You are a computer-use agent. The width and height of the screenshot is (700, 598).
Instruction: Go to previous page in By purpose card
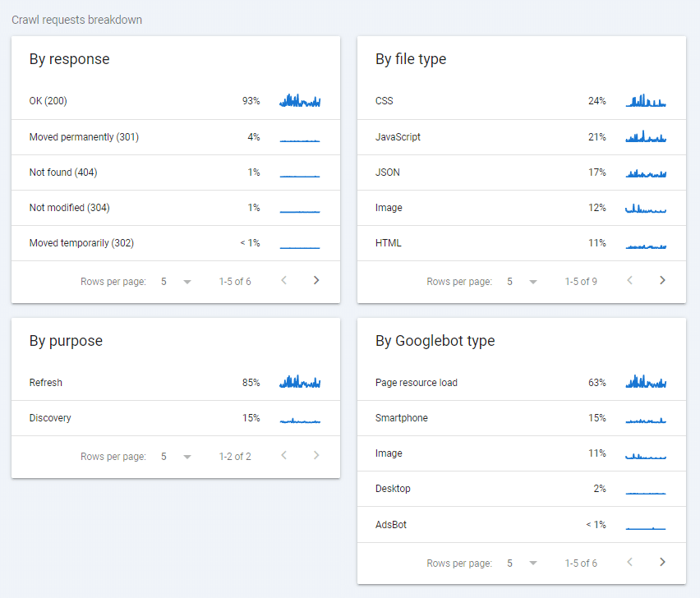[284, 455]
